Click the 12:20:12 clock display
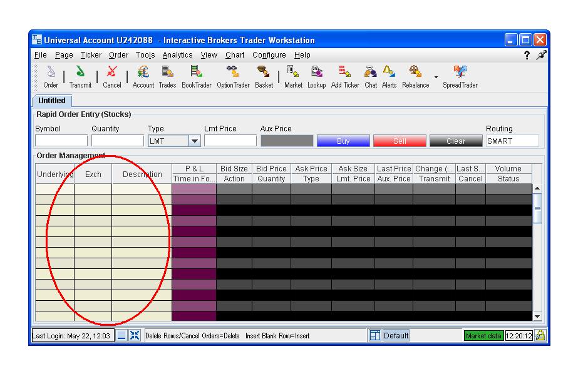The height and width of the screenshot is (384, 588). 518,336
